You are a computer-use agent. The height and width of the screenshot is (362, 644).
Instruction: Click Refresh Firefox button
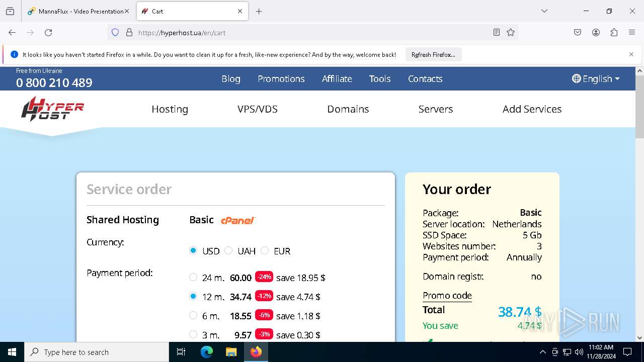pyautogui.click(x=433, y=54)
